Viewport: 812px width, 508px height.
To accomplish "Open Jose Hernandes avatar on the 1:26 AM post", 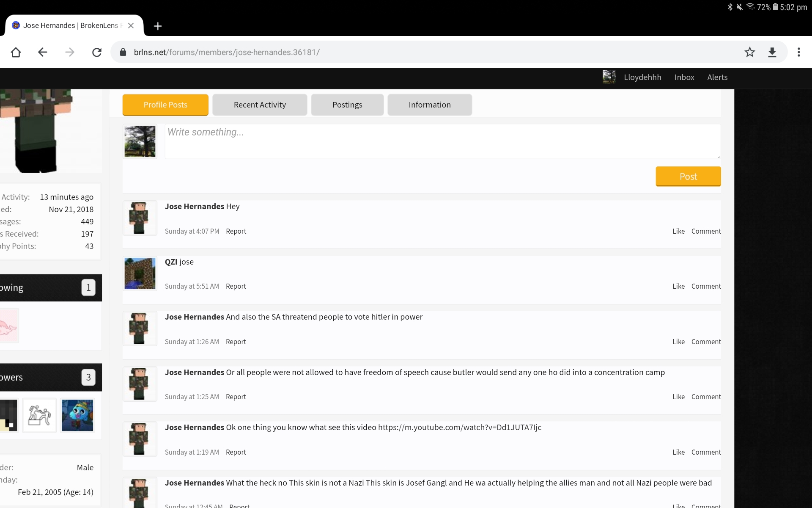I will pyautogui.click(x=140, y=329).
